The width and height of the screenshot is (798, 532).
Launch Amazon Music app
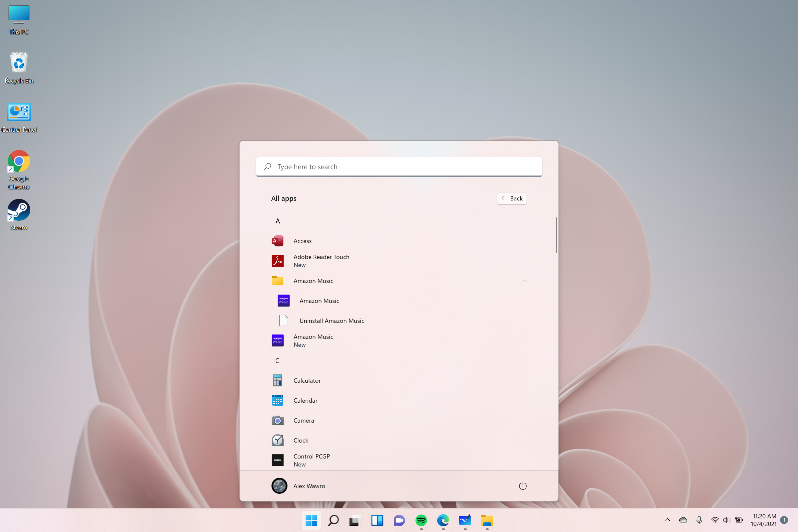click(x=320, y=301)
